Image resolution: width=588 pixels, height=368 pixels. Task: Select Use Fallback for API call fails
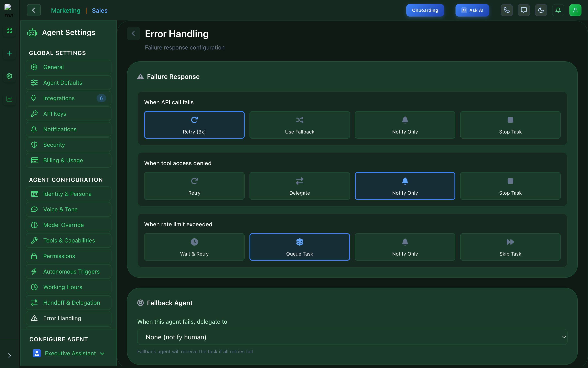pyautogui.click(x=300, y=125)
